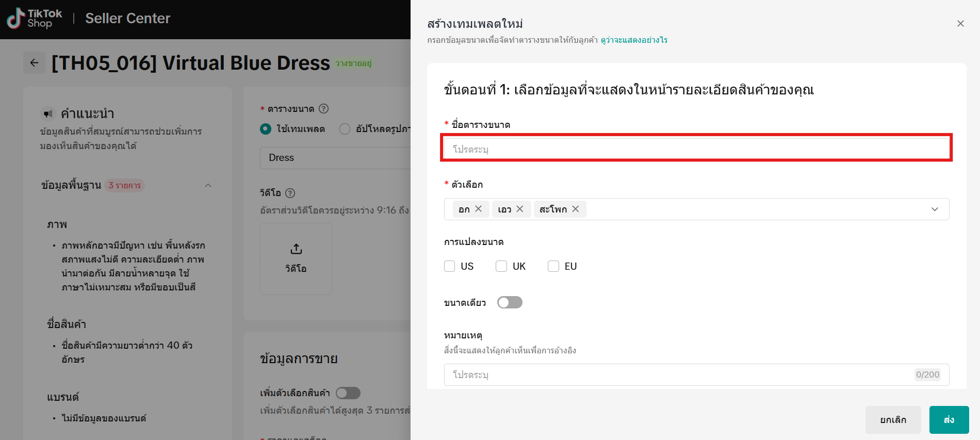Open the help icon next to วิดีโอ
This screenshot has height=440, width=980.
pyautogui.click(x=290, y=193)
